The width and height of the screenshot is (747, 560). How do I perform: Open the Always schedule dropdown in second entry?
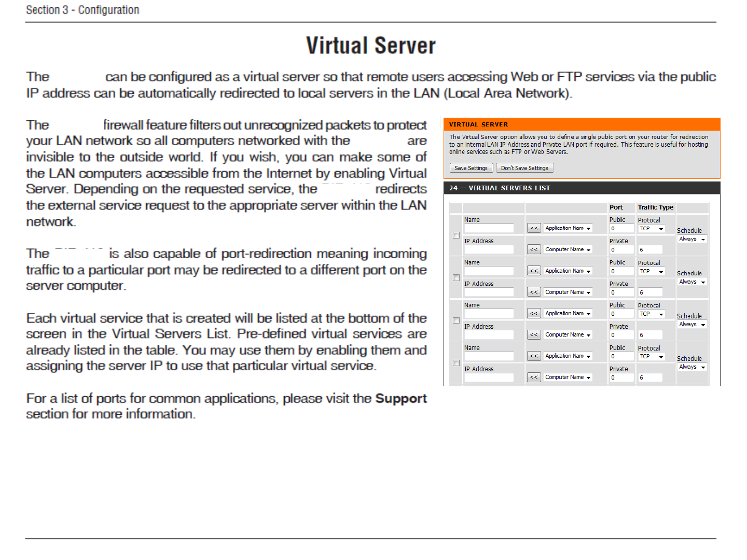pos(692,282)
